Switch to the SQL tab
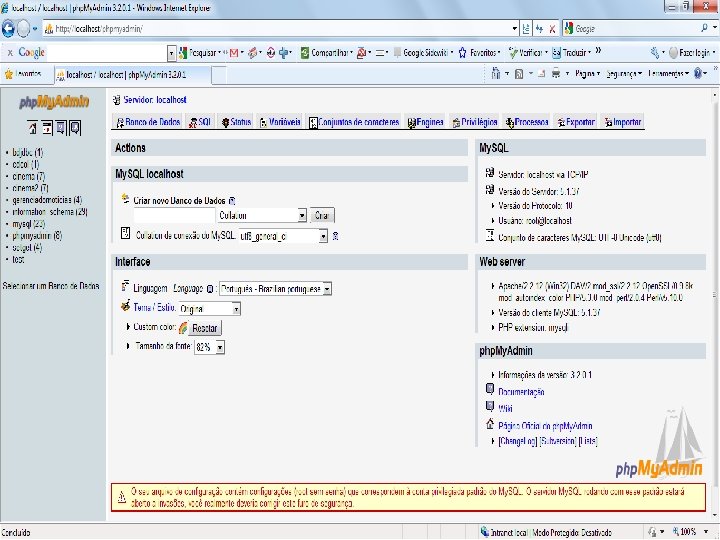 [200, 122]
